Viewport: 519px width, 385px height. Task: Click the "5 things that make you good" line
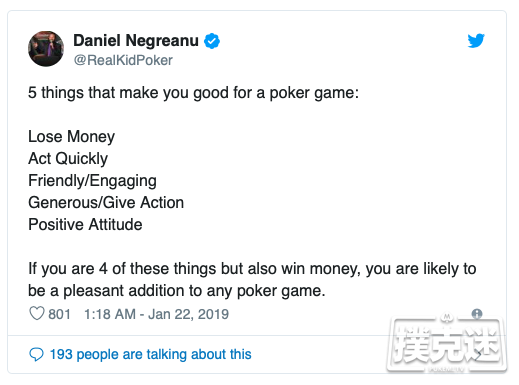point(193,93)
